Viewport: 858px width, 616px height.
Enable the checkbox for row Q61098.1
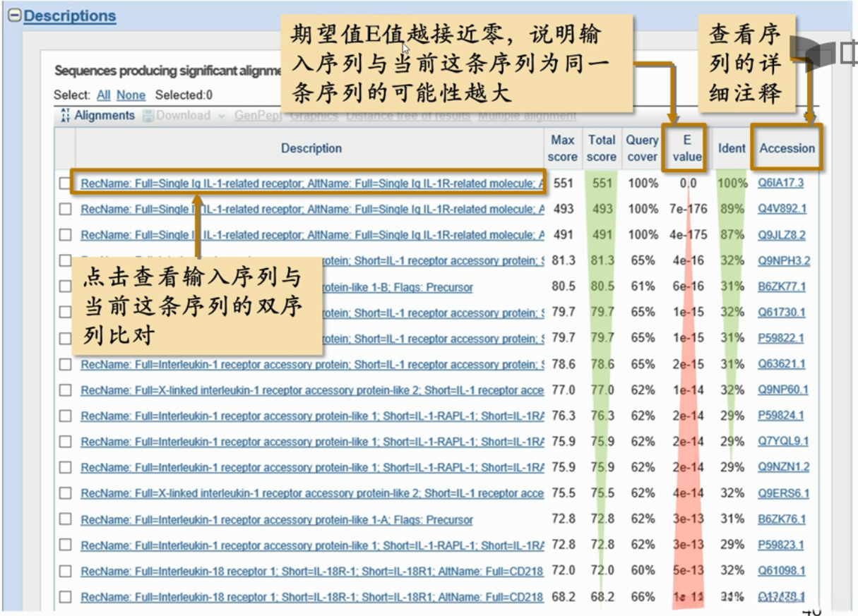[x=66, y=571]
